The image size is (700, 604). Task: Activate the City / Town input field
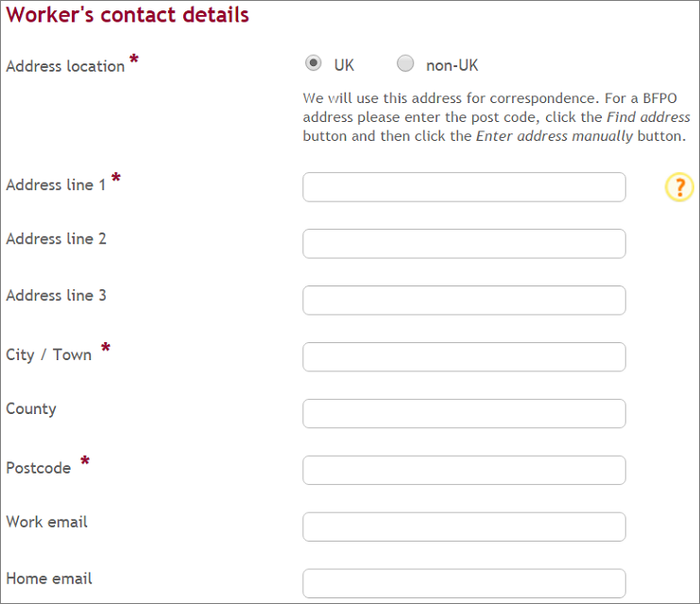(x=464, y=357)
